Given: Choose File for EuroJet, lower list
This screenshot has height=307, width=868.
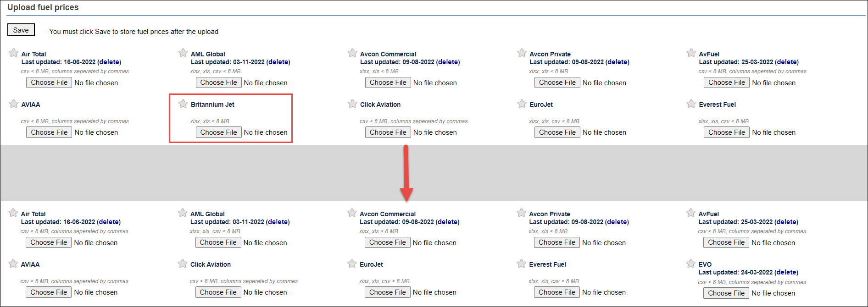Looking at the screenshot, I should pyautogui.click(x=388, y=292).
